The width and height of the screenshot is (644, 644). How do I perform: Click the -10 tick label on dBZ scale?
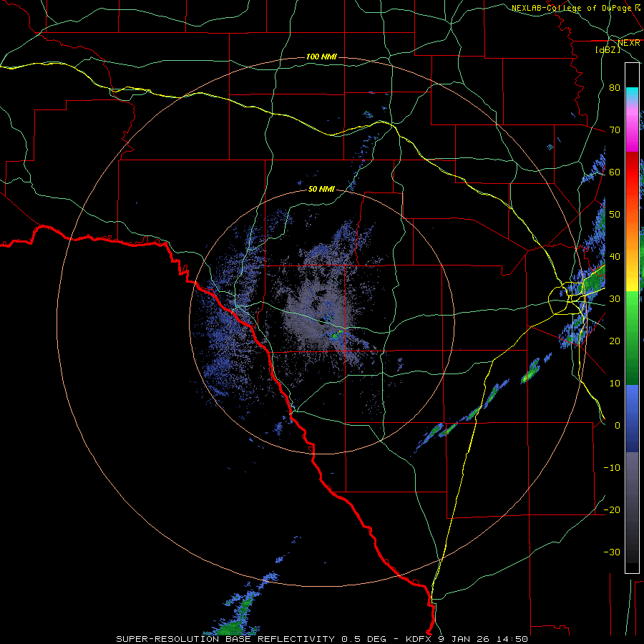coord(612,467)
